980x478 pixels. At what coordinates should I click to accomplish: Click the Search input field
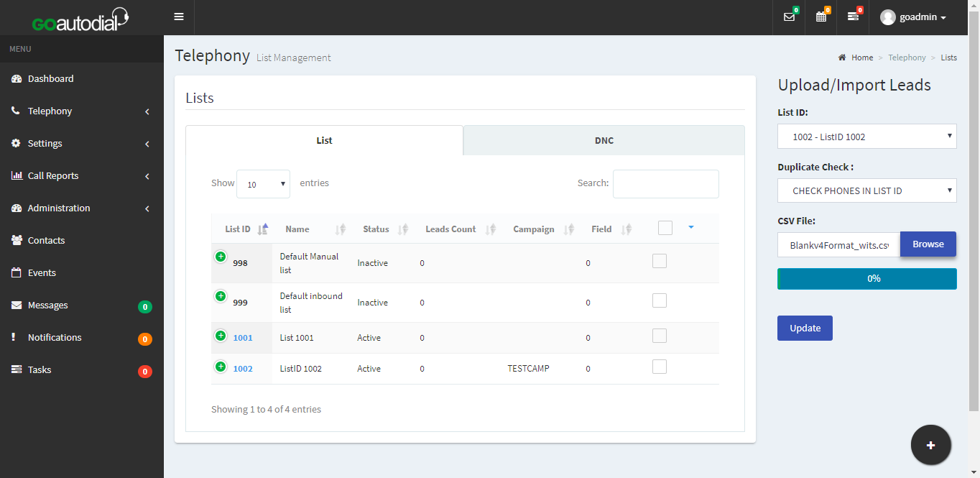(666, 184)
